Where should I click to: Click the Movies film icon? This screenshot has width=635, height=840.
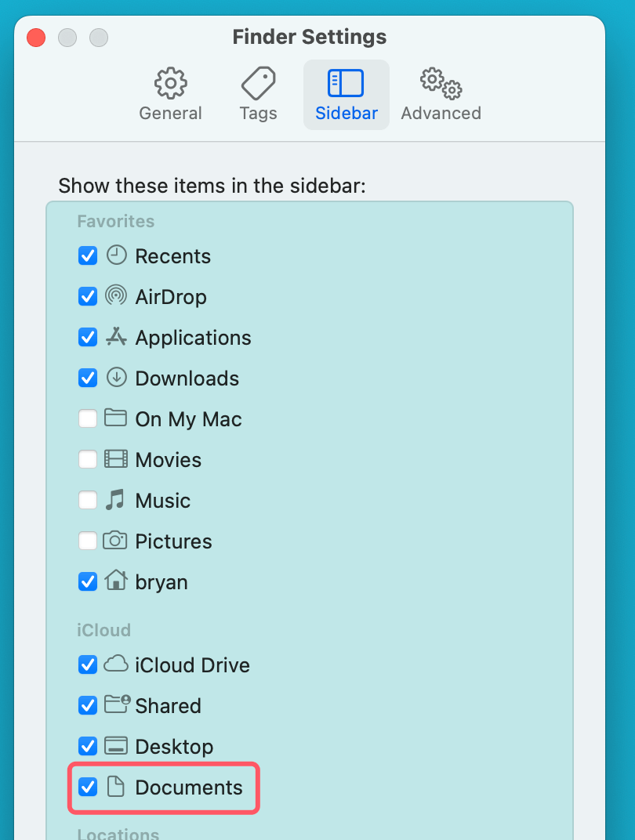tap(115, 459)
